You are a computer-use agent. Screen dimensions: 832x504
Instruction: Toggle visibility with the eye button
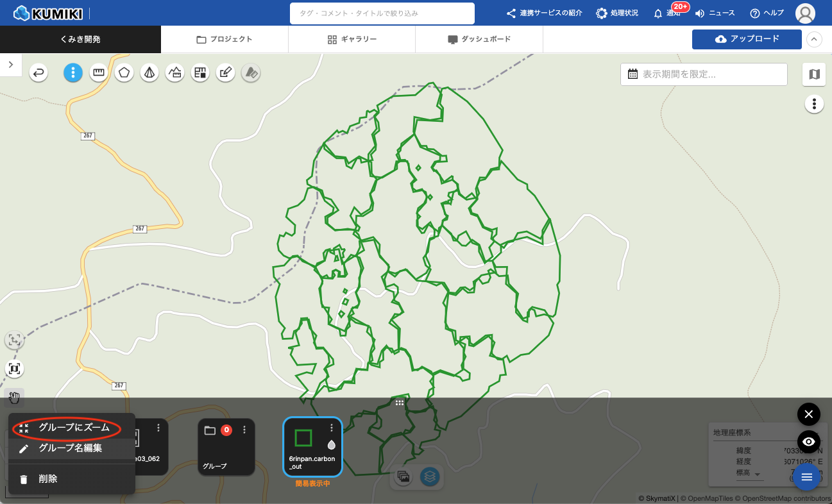808,442
